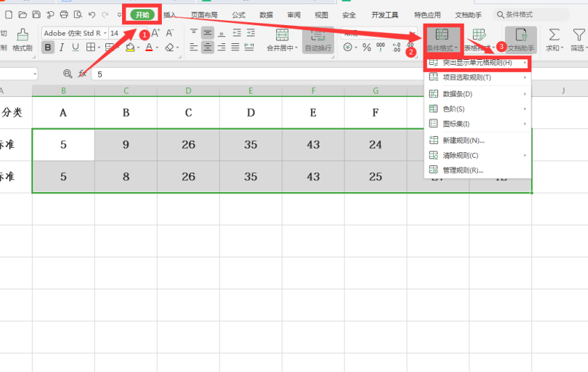Toggle Wrap Text (自动换行)

pyautogui.click(x=318, y=40)
